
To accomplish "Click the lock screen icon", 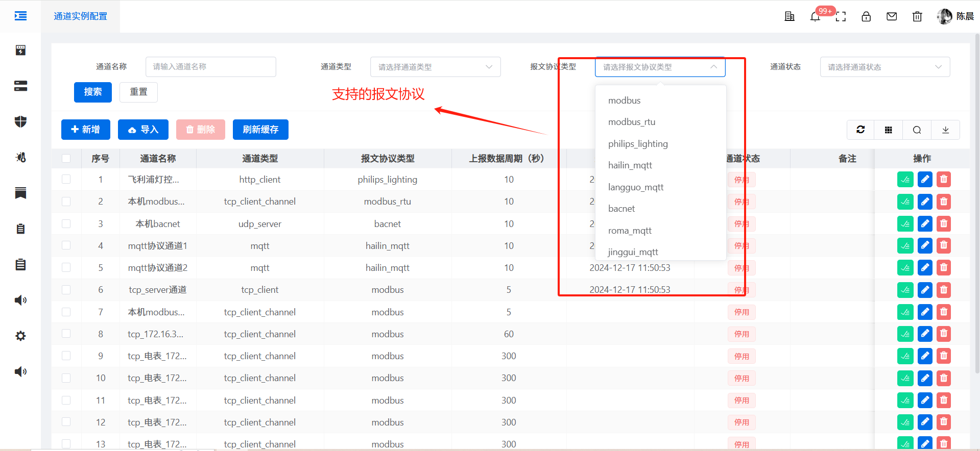I will (x=866, y=16).
